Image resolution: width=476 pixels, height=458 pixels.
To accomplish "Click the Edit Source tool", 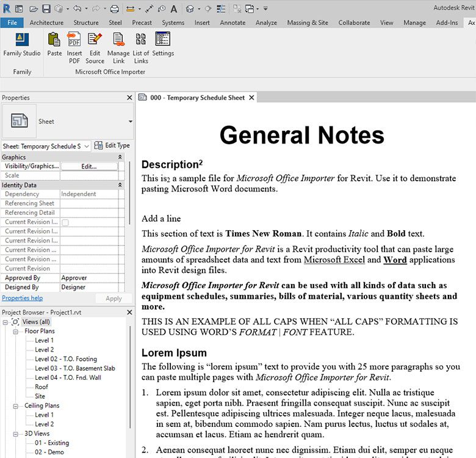I will [x=95, y=48].
